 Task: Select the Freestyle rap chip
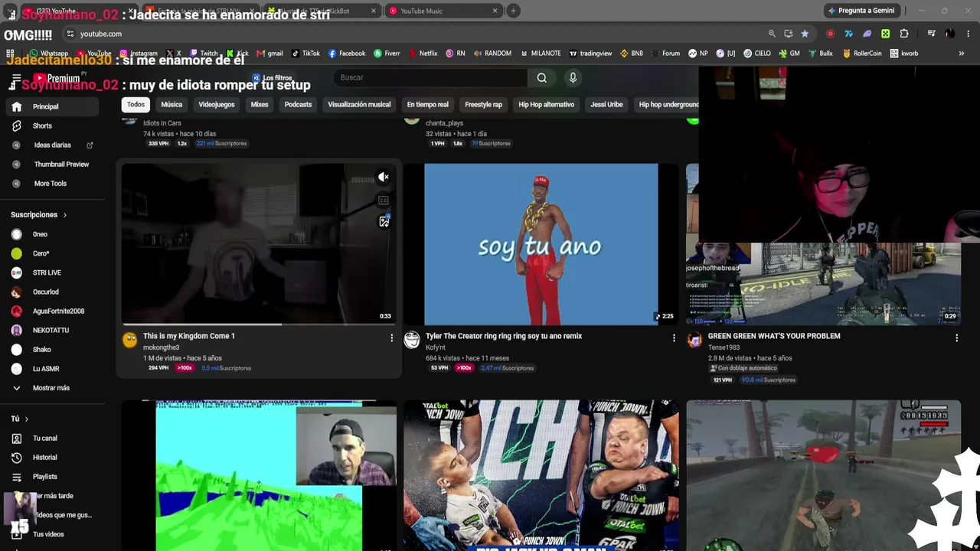pos(484,105)
